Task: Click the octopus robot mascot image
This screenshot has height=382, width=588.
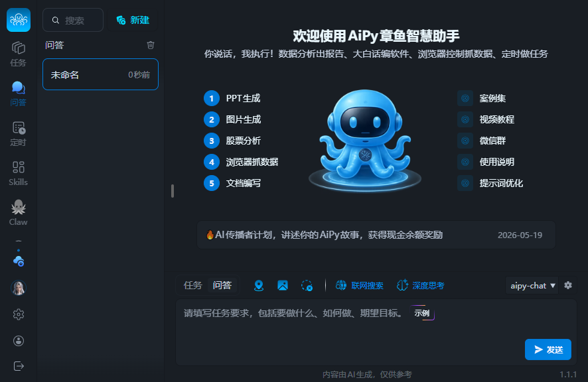Action: click(365, 141)
